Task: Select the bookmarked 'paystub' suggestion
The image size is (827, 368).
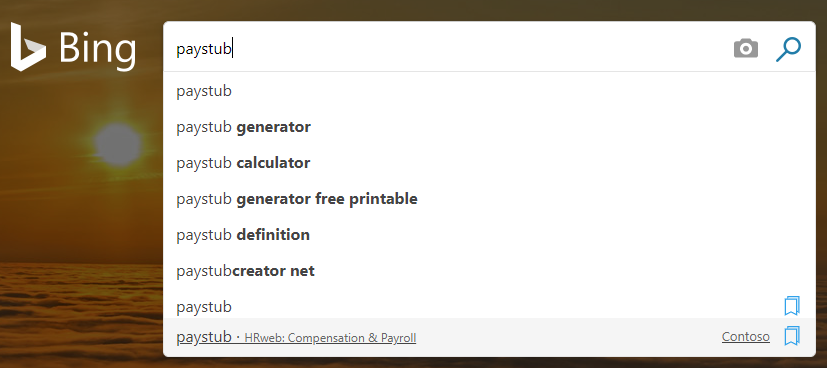Action: 473,307
